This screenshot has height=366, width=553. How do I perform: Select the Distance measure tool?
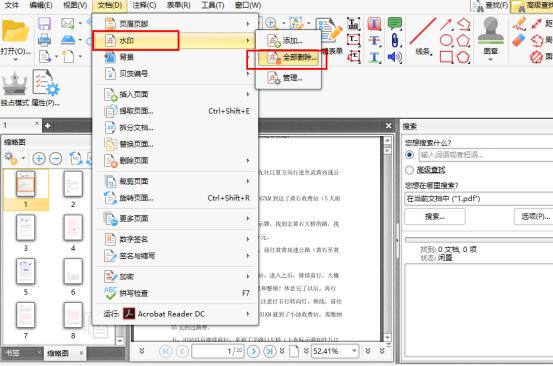[537, 24]
